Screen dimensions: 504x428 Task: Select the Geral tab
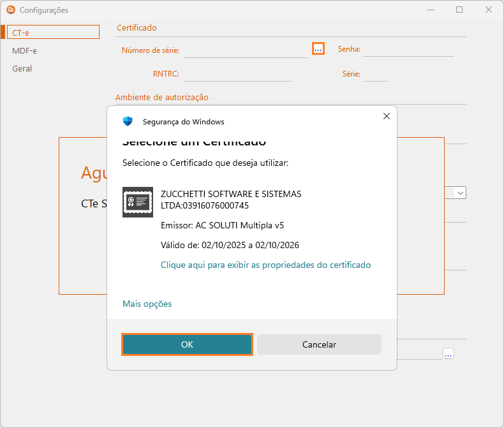click(22, 68)
